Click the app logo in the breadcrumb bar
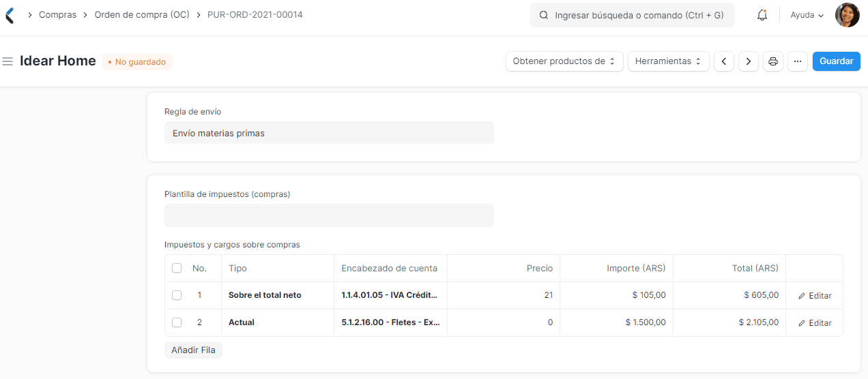The width and height of the screenshot is (868, 379). 9,15
